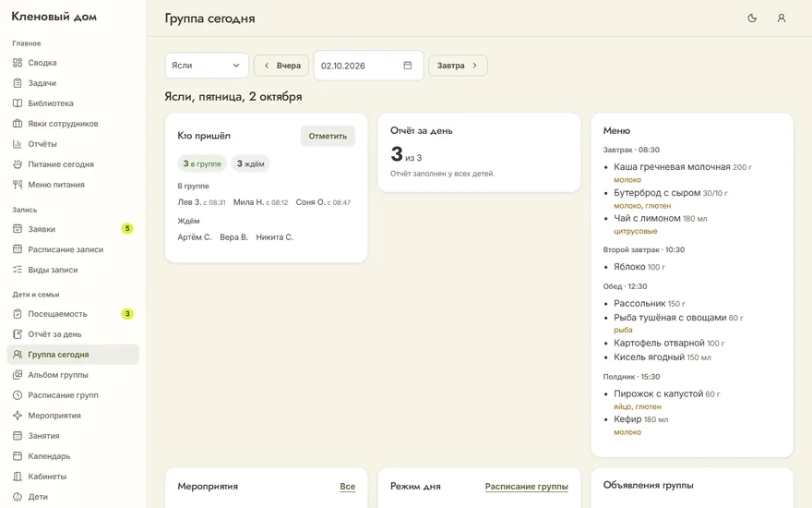
Task: Click the Меню питания cutlery icon
Action: point(18,184)
